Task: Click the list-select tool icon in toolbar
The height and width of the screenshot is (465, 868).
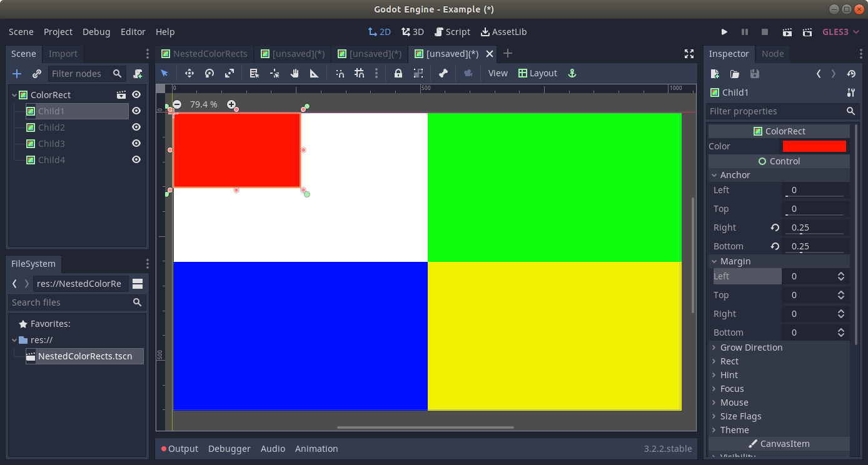Action: coord(255,73)
